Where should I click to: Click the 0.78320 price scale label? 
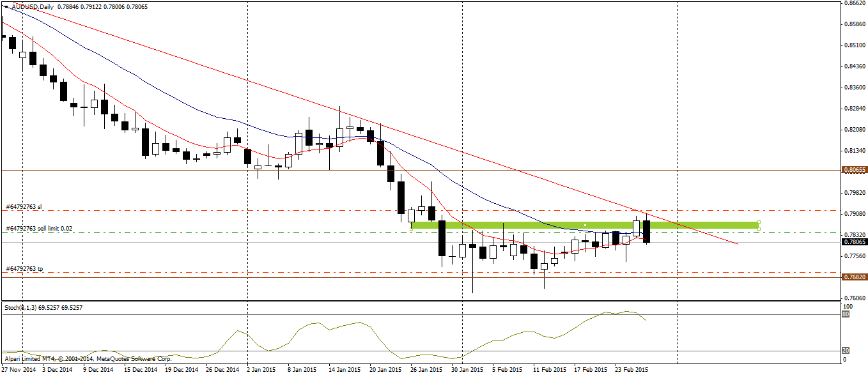click(855, 234)
